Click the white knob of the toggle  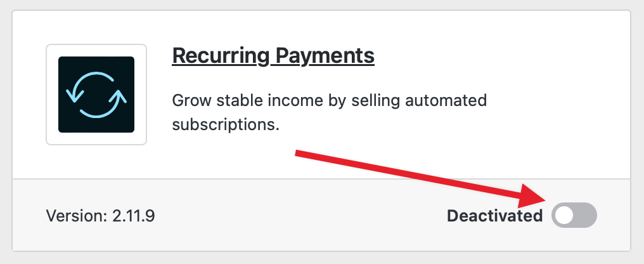point(563,216)
